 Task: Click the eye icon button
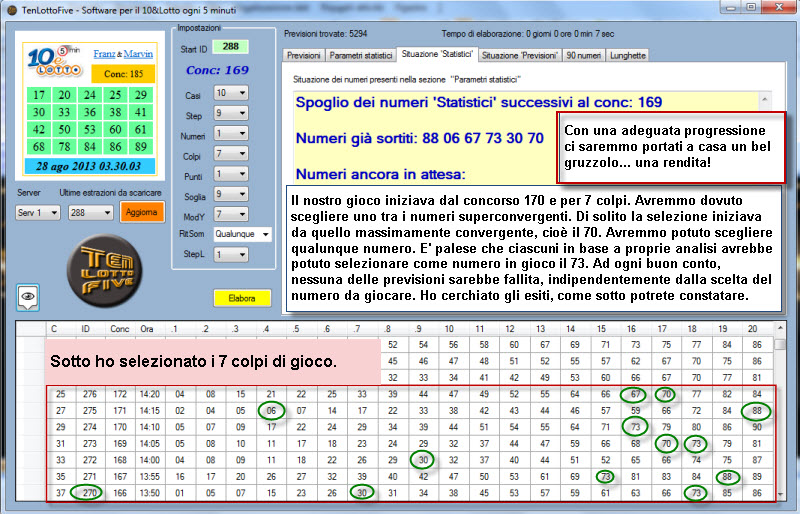tap(28, 297)
